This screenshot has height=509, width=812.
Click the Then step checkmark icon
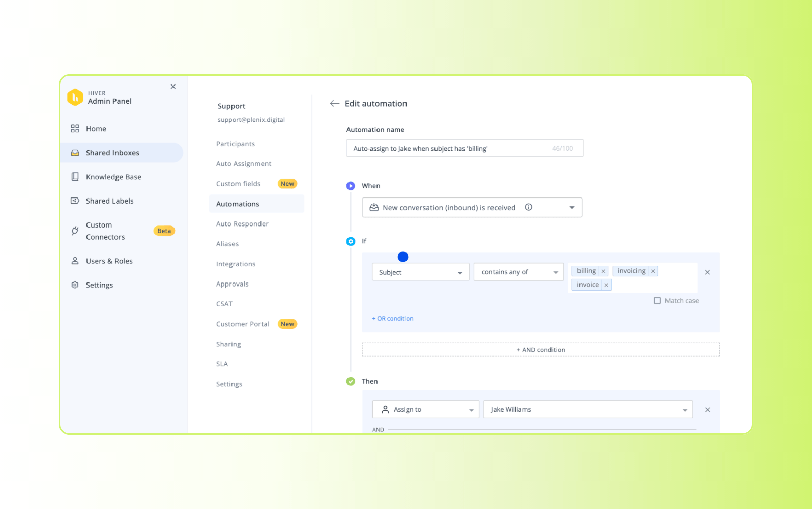351,381
